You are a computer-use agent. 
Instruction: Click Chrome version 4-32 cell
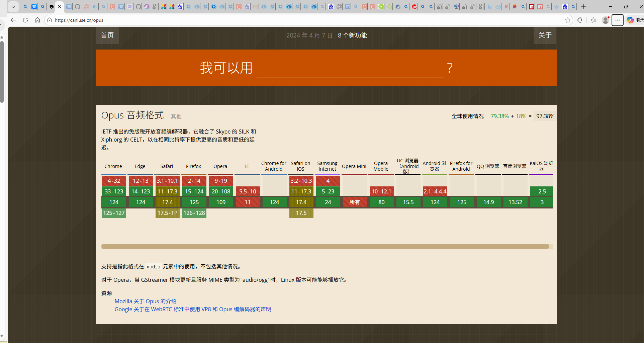pyautogui.click(x=114, y=181)
